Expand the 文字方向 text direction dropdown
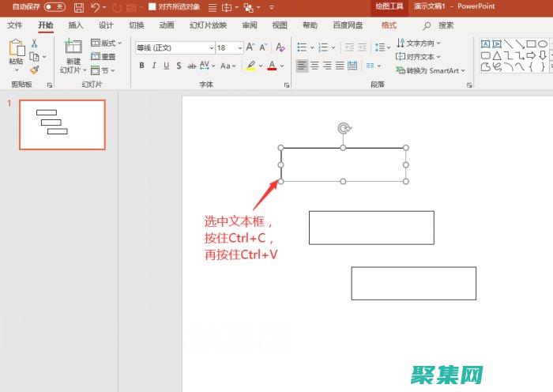The width and height of the screenshot is (553, 392). (438, 43)
